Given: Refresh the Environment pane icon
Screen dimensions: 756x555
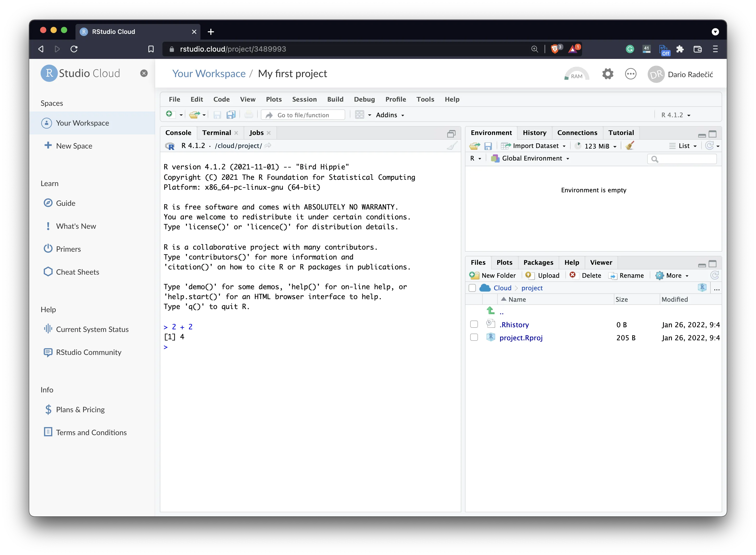Looking at the screenshot, I should click(x=709, y=146).
